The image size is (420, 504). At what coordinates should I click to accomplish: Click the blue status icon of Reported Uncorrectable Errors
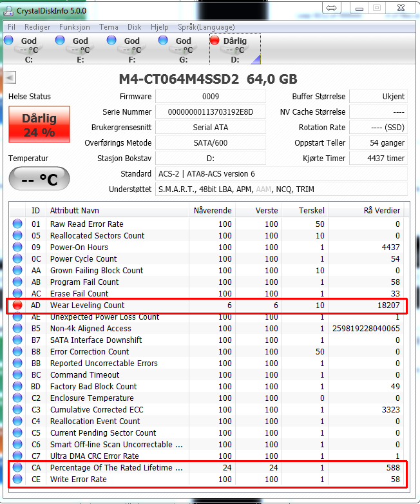click(17, 363)
